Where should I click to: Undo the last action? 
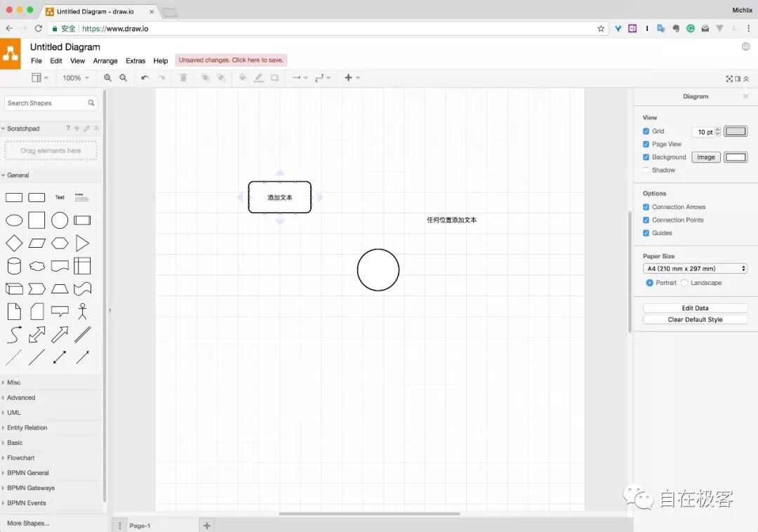coord(145,78)
